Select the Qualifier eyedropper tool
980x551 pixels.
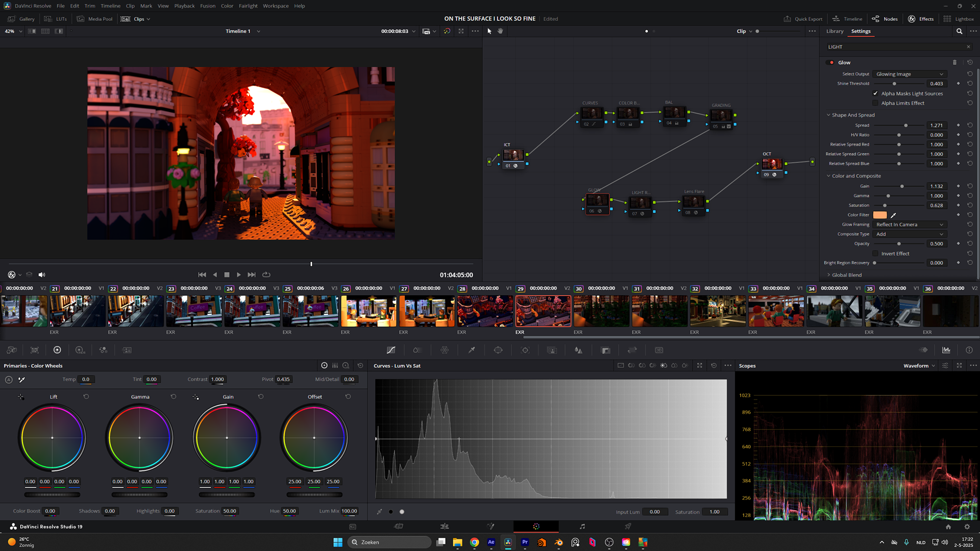click(472, 350)
